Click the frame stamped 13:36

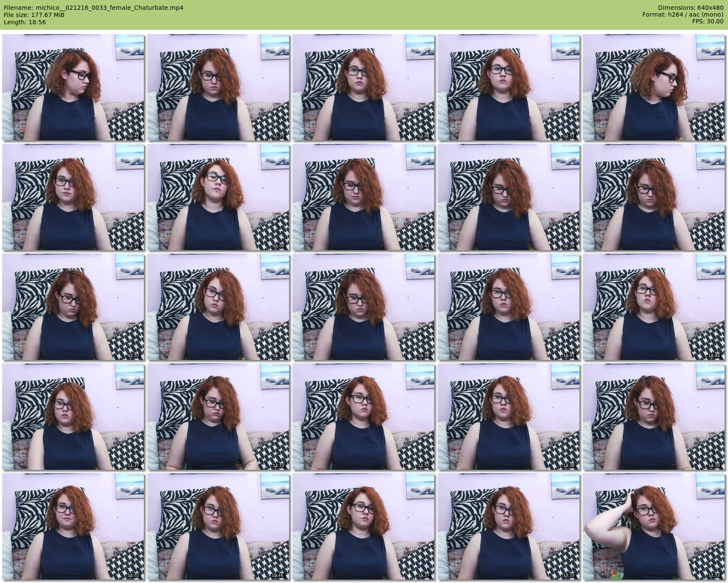[x=509, y=417]
